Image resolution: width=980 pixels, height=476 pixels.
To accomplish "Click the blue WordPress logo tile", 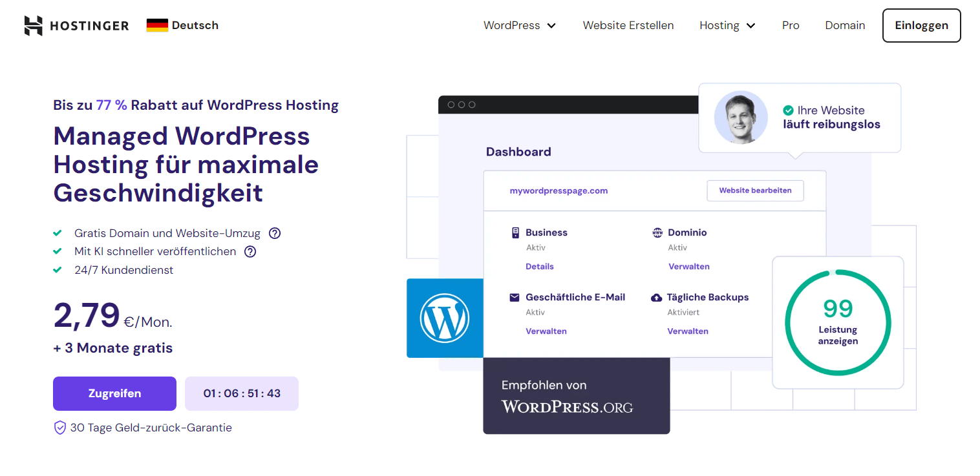I will (445, 318).
